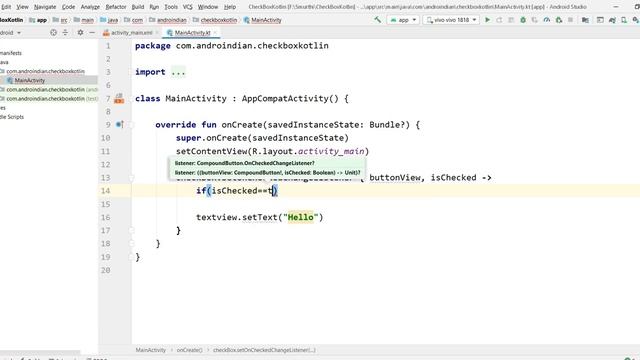Close the activity_main.xml tab
This screenshot has height=360, width=640.
[x=157, y=33]
